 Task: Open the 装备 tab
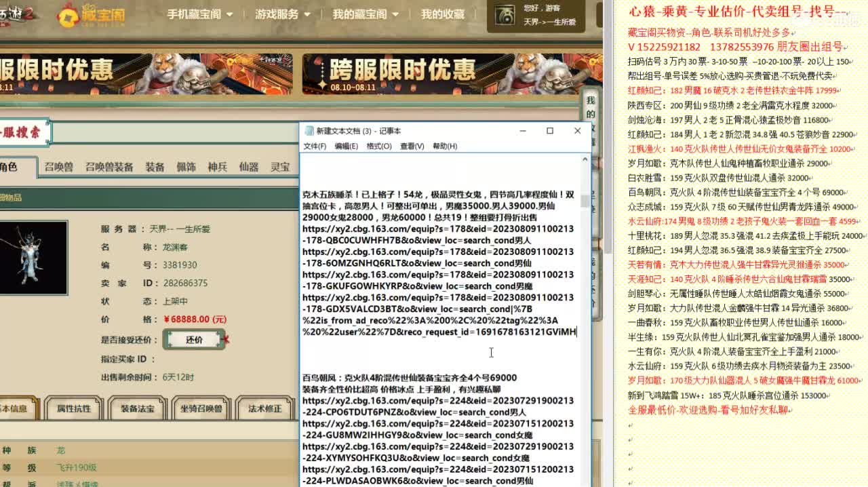coord(155,167)
